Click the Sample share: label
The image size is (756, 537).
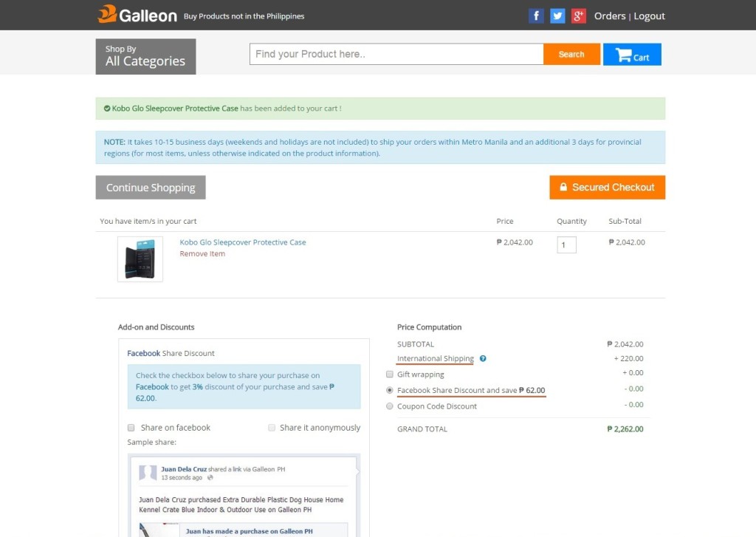pos(152,442)
